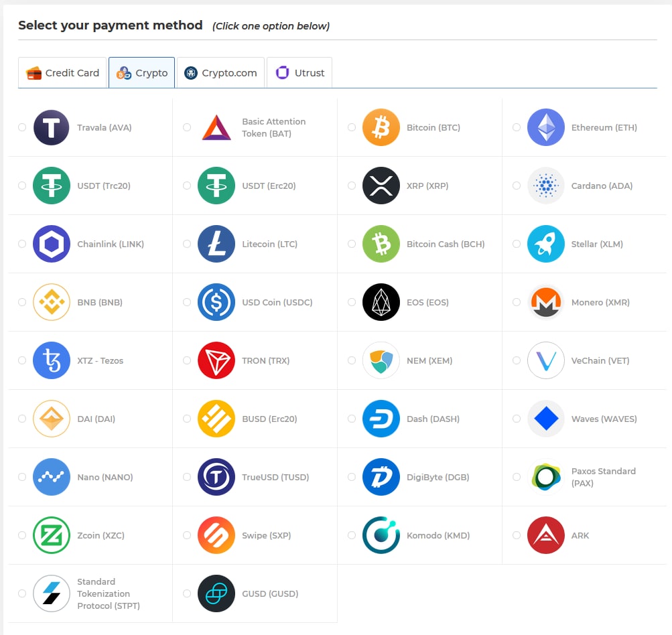Click the orange Swipe (SXP) icon

tap(216, 536)
